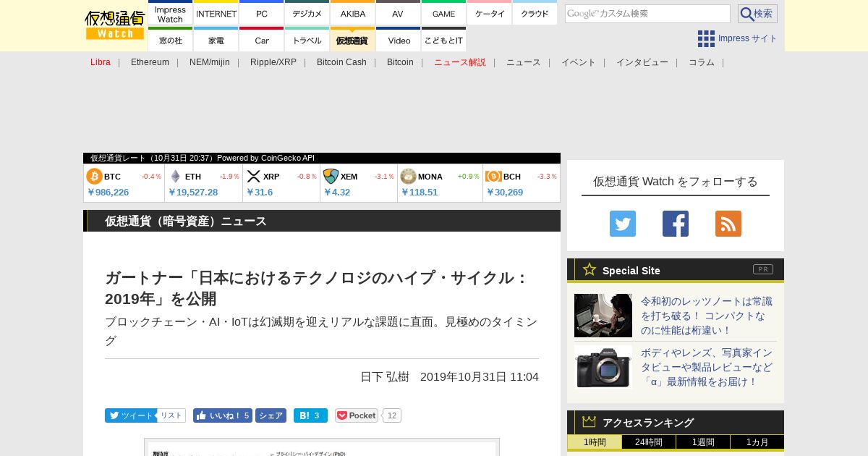Click the アクセスランキング crown icon
The image size is (868, 456).
[590, 421]
